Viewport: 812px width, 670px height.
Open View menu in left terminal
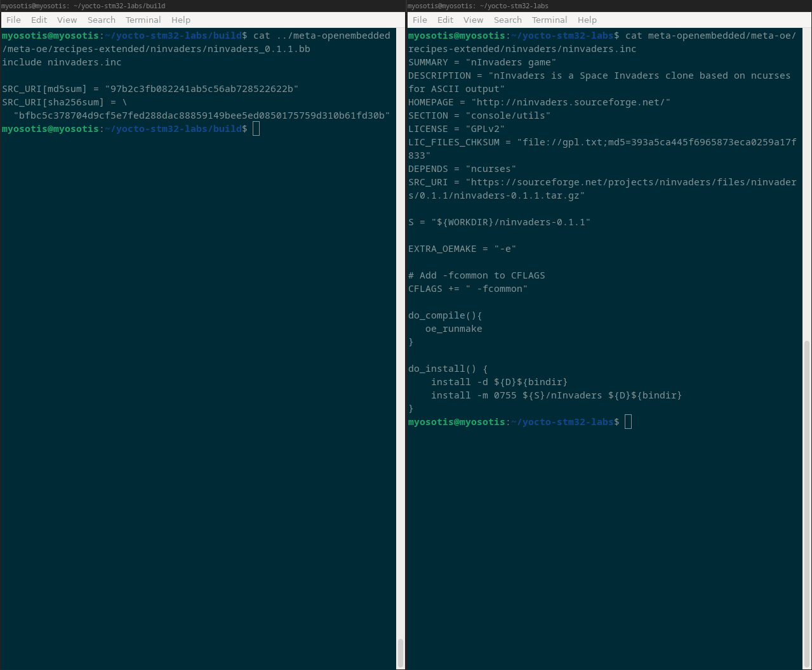(67, 20)
